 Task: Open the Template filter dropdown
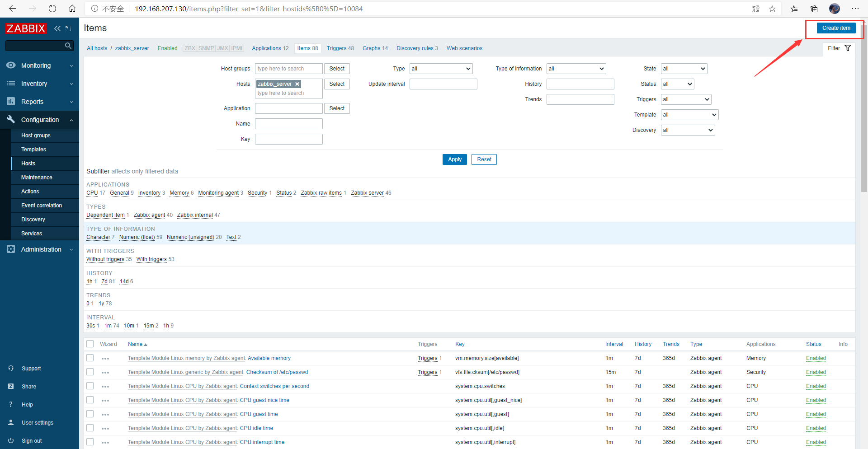pyautogui.click(x=690, y=115)
